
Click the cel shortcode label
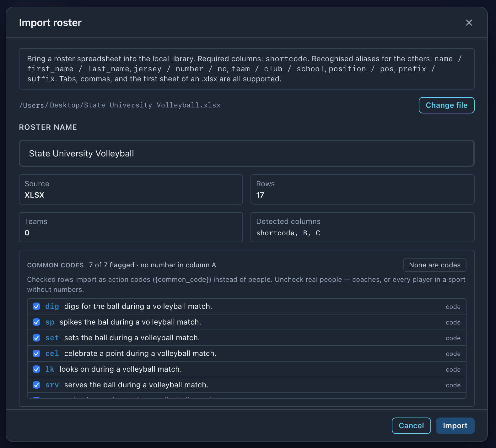coord(52,353)
